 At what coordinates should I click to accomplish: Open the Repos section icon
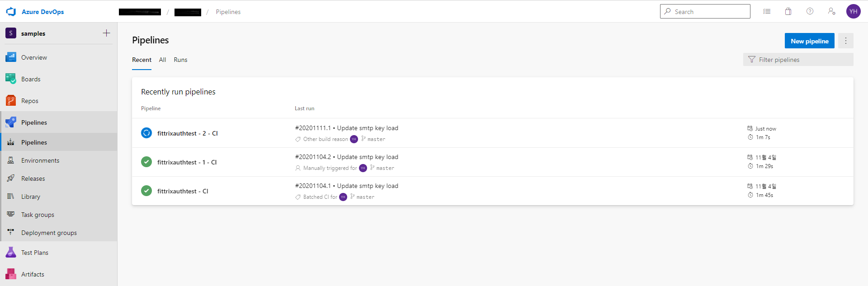[11, 101]
